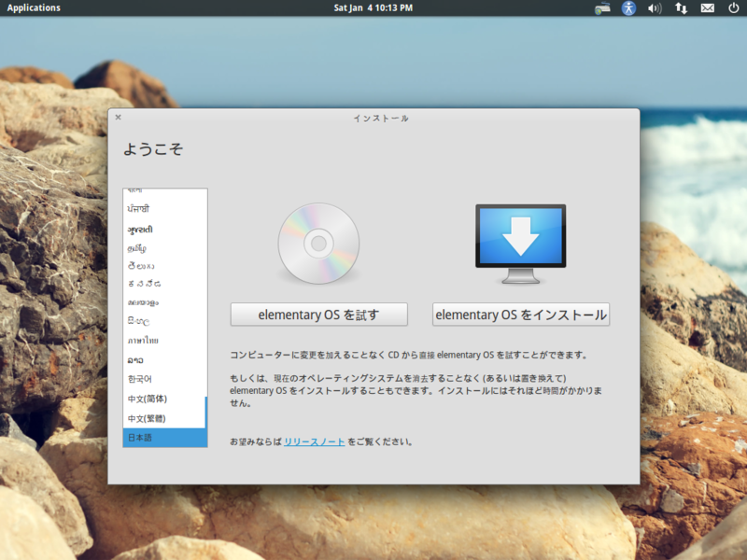Viewport: 747px width, 560px height.
Task: Click the monitor install arrow icon
Action: click(521, 244)
